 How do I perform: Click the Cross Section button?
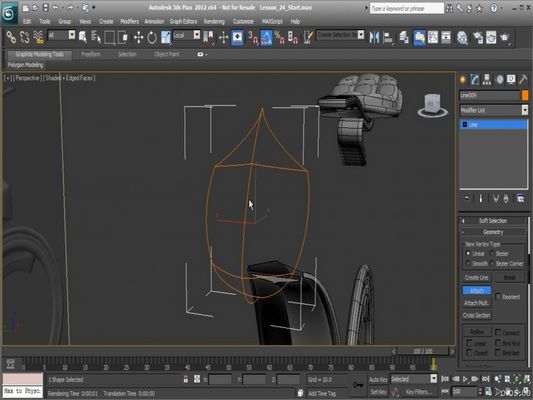click(x=477, y=315)
